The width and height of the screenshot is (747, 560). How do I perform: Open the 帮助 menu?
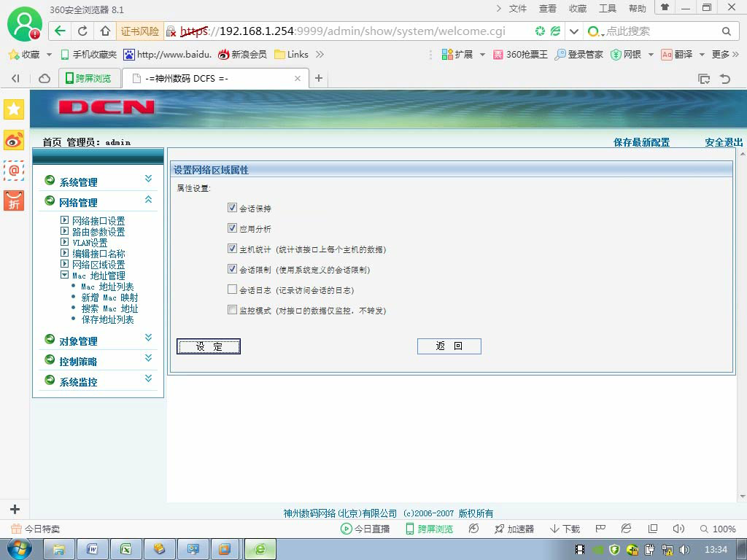pyautogui.click(x=638, y=9)
